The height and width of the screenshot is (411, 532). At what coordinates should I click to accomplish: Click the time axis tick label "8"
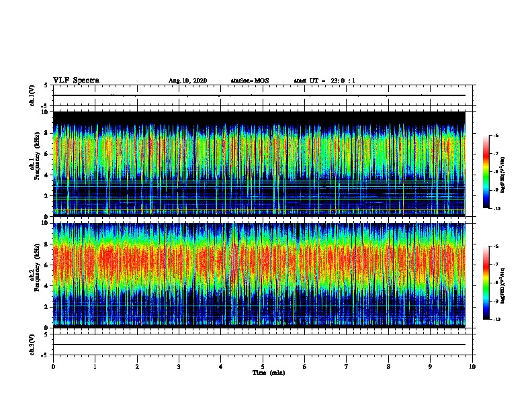click(388, 367)
